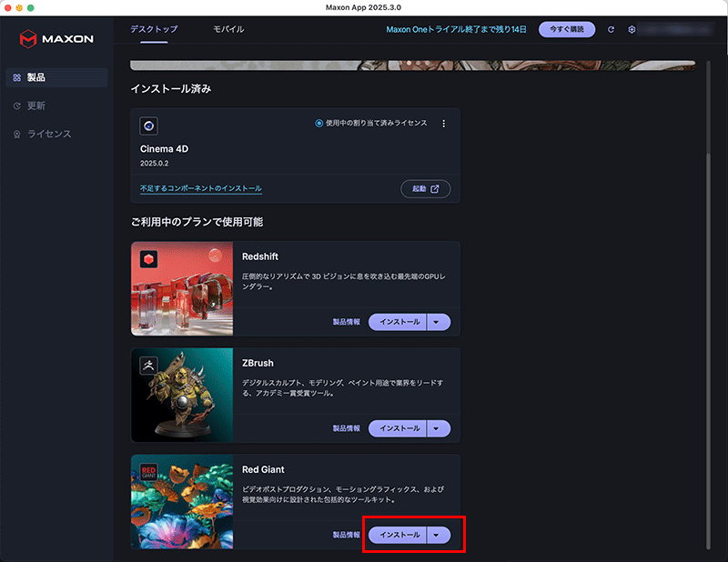Click the 今すぐ購読 button
728x562 pixels.
click(567, 29)
